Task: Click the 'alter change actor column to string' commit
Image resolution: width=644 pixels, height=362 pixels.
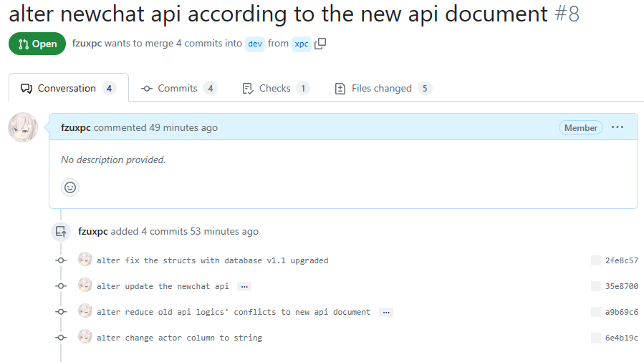Action: coord(179,338)
